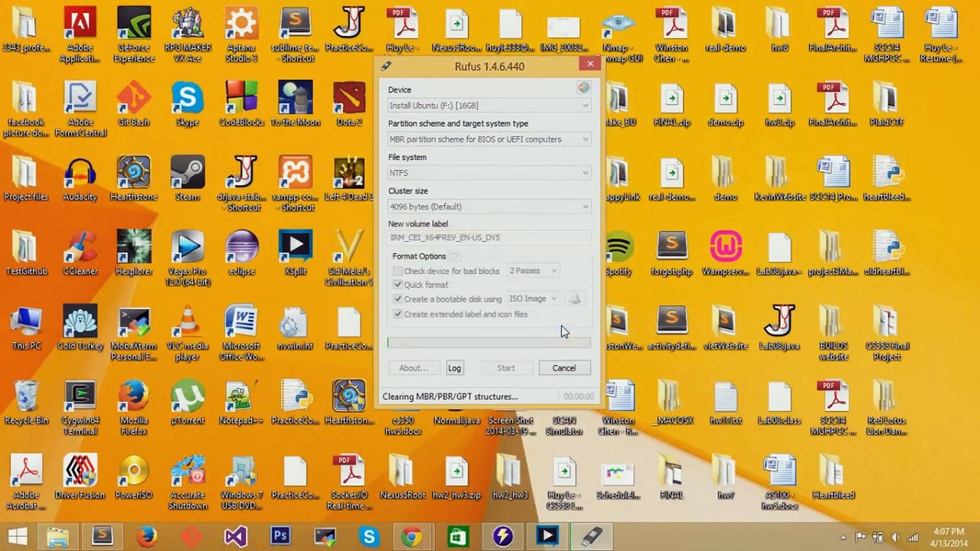The height and width of the screenshot is (551, 980).
Task: Toggle the Quick format checkbox
Action: 397,285
